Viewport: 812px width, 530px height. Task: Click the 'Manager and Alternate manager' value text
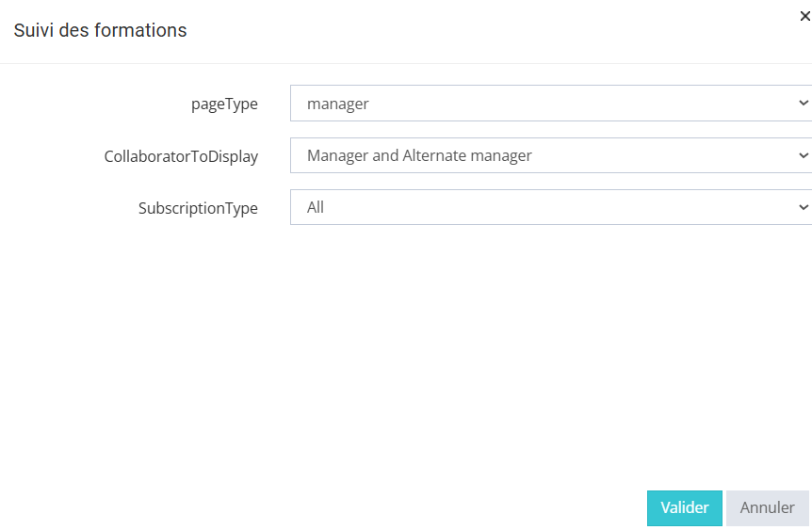coord(419,155)
